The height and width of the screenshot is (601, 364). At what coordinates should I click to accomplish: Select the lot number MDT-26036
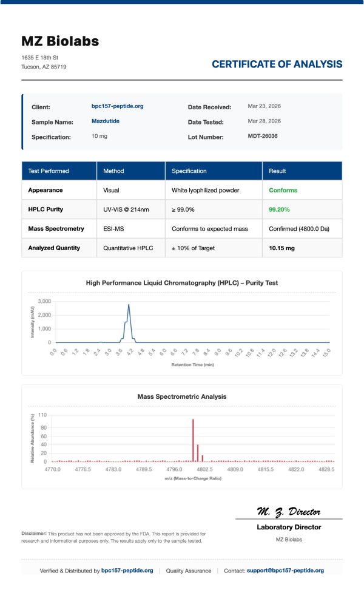[263, 136]
